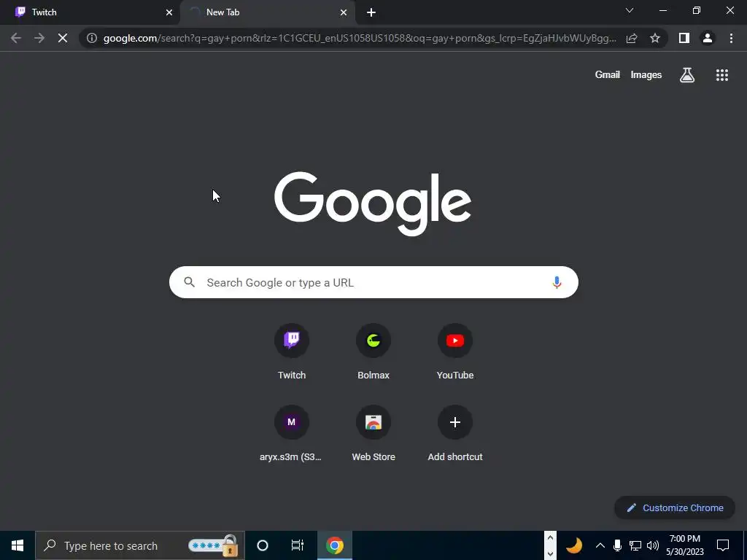Close the New Tab tab

point(344,12)
